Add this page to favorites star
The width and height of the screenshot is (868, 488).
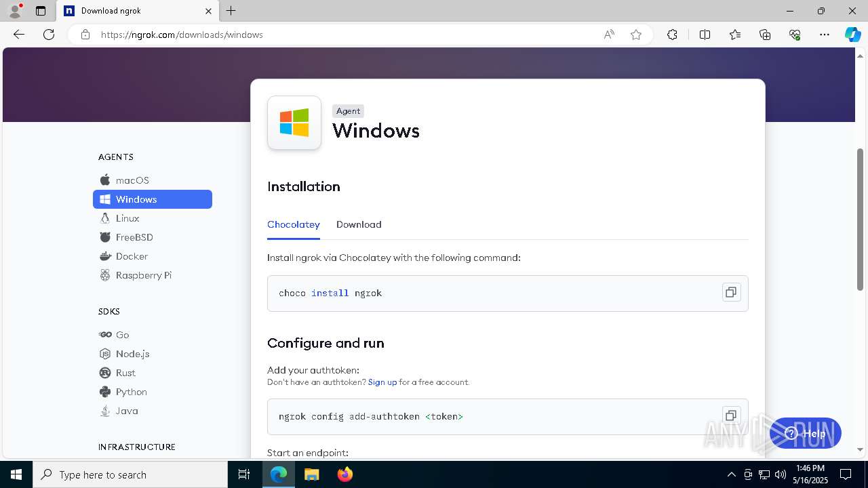click(x=636, y=35)
